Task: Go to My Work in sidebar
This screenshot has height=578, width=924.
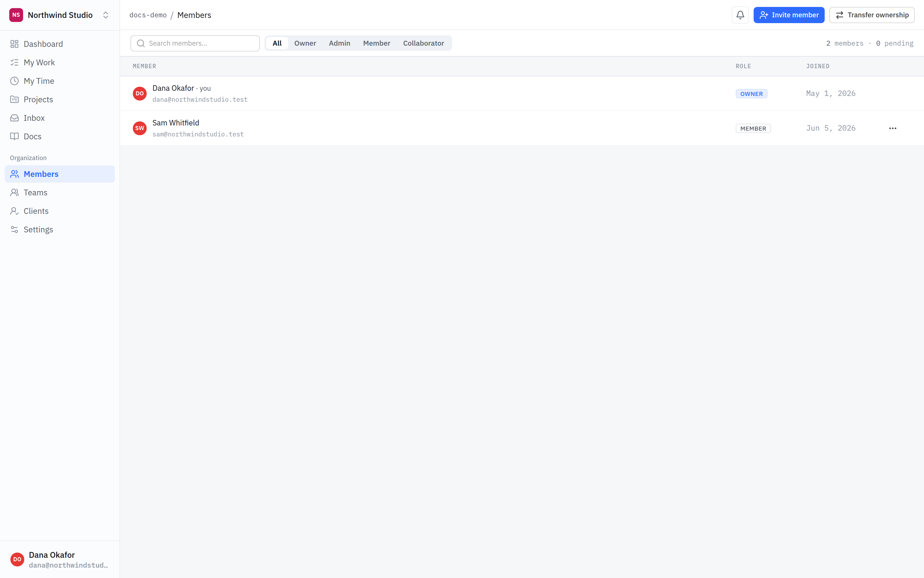Action: [59, 62]
